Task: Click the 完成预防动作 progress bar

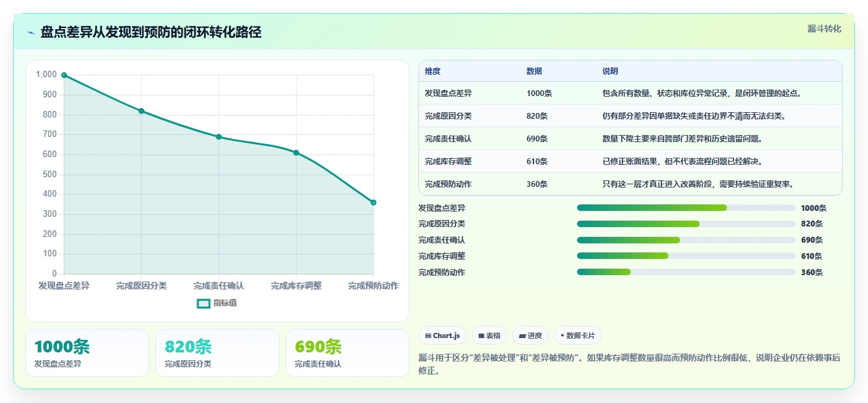Action: [x=686, y=273]
